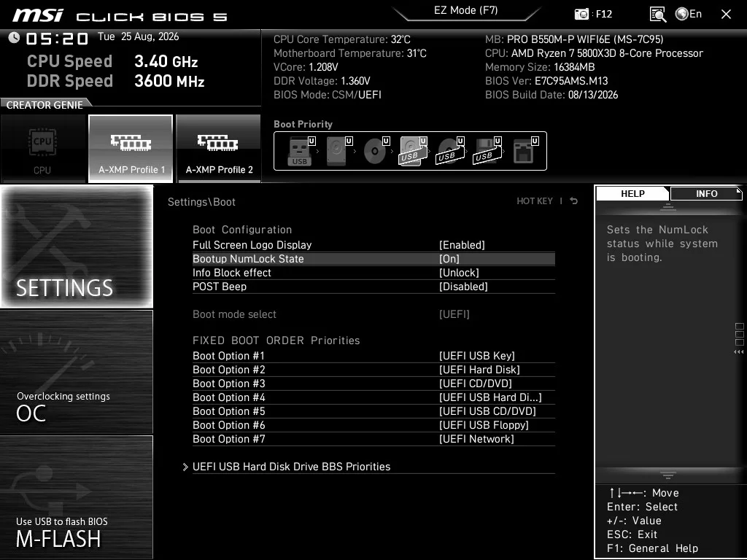Open Boot Option #3 [UEFI CD/DVD] selector
747x560 pixels.
tap(476, 384)
